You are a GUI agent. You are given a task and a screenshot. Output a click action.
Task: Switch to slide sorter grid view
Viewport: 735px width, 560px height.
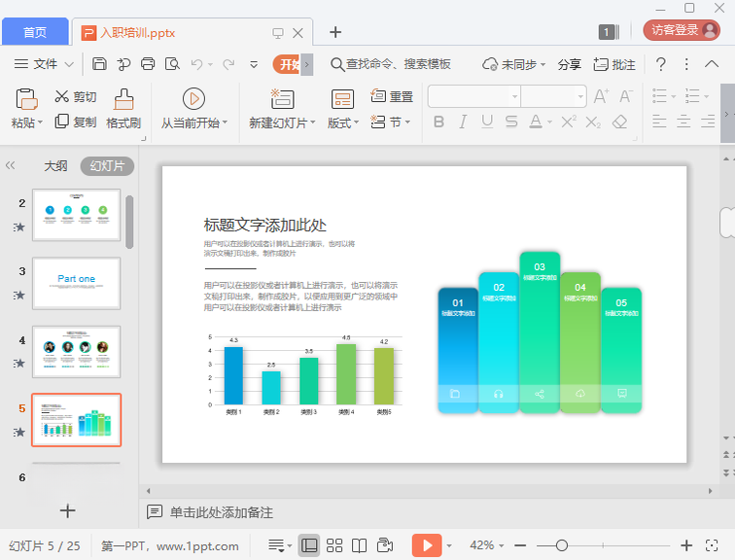(x=334, y=545)
